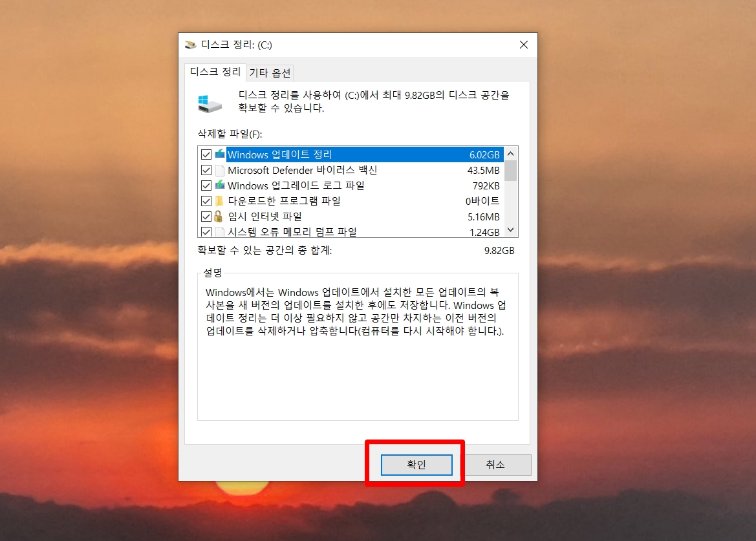Screen dimensions: 756x541
Task: Toggle the 다운로드한 프로그램 파일 checkbox
Action: [206, 201]
